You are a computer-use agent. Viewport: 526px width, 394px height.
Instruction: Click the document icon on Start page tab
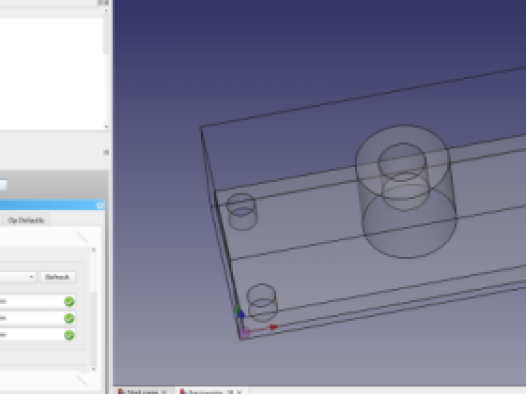tap(121, 392)
